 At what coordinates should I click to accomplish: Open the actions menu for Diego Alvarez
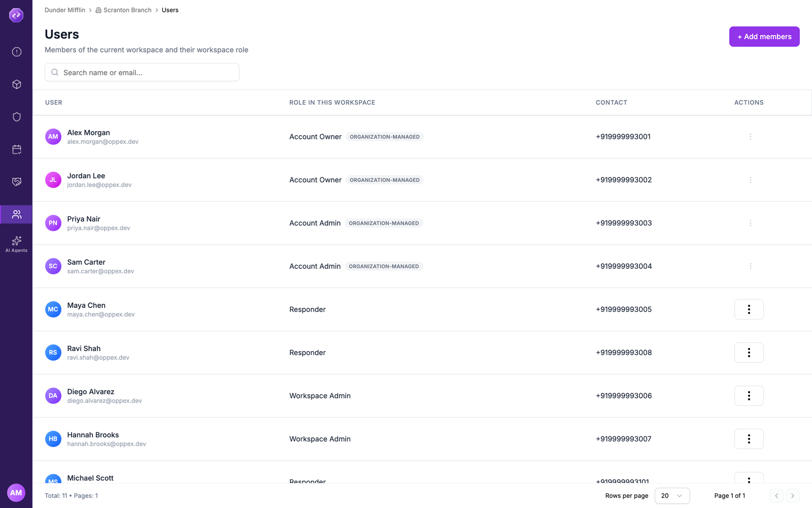click(x=749, y=396)
